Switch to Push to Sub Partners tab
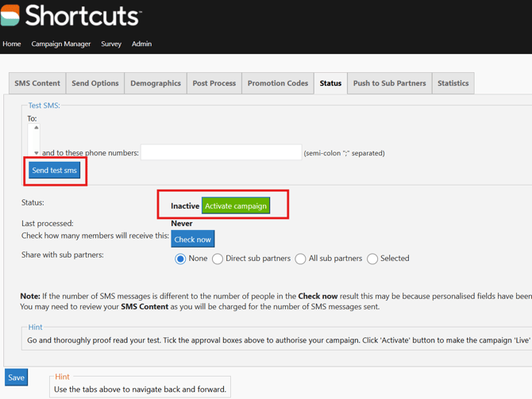This screenshot has height=399, width=532. click(389, 83)
